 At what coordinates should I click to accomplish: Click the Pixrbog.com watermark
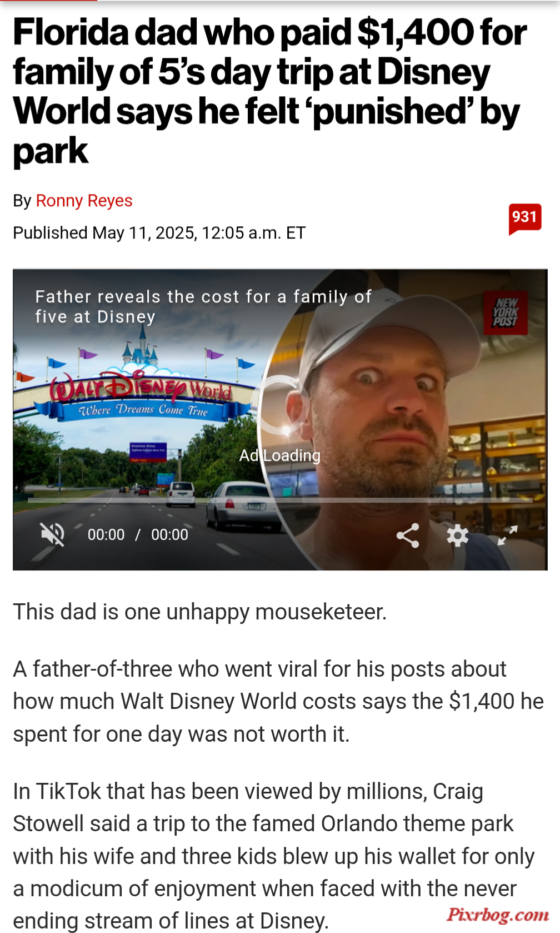coord(497,914)
